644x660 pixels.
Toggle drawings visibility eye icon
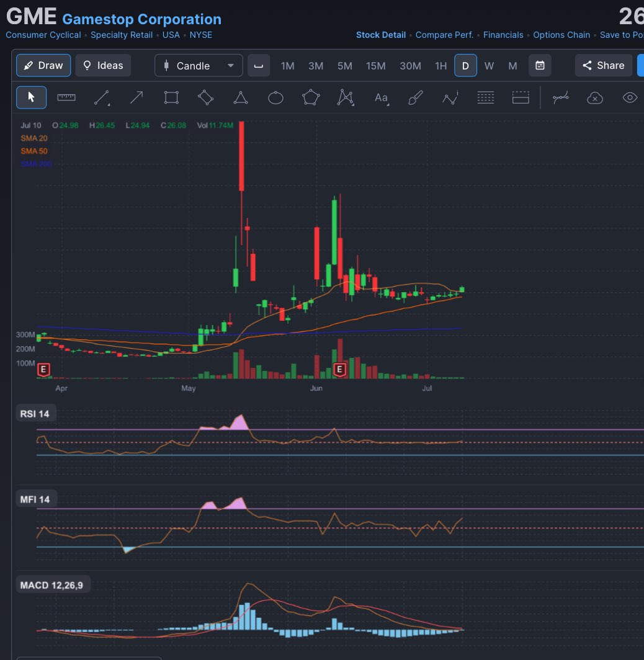[x=630, y=97]
